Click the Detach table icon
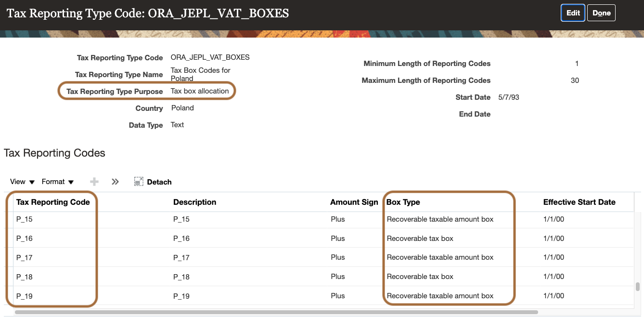 pyautogui.click(x=139, y=181)
